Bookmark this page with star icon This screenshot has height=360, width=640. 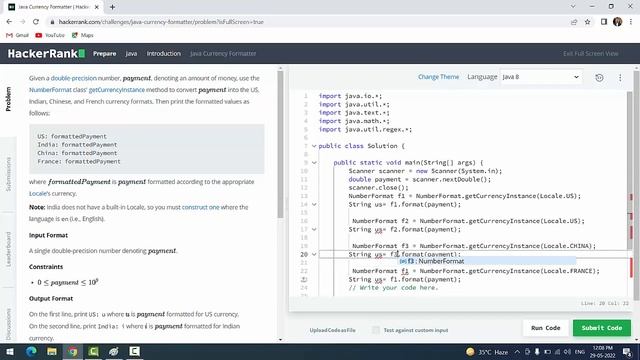(x=587, y=22)
